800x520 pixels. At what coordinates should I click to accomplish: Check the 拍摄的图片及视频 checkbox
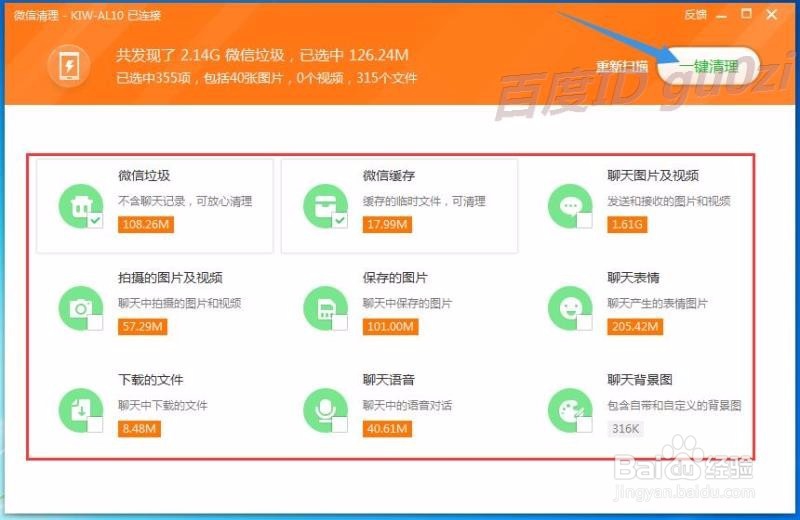click(x=95, y=323)
